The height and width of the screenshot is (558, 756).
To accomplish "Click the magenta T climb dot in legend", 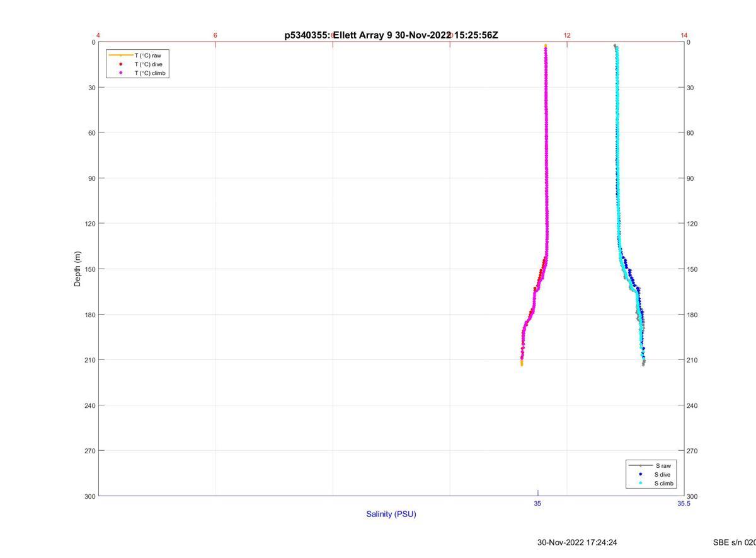I will (x=120, y=73).
